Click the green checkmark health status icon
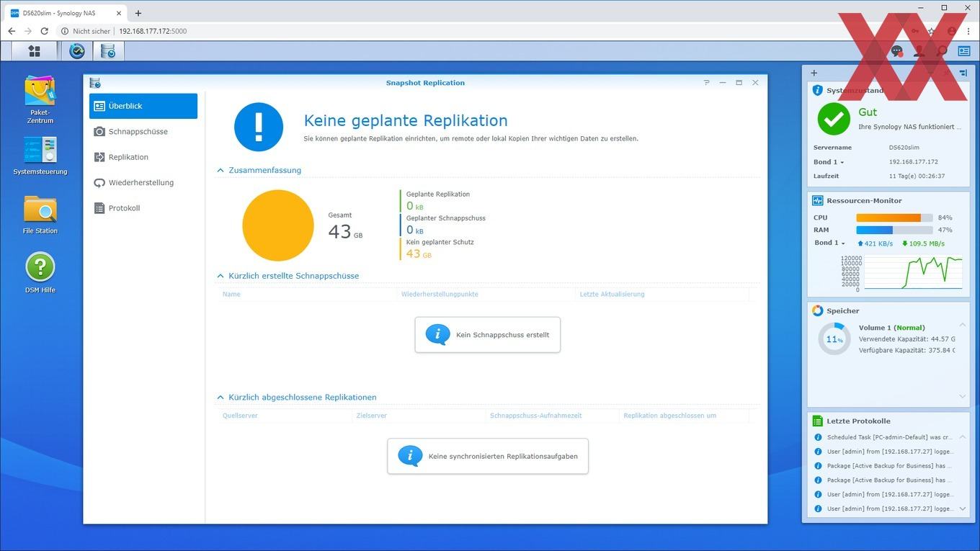 coord(834,119)
